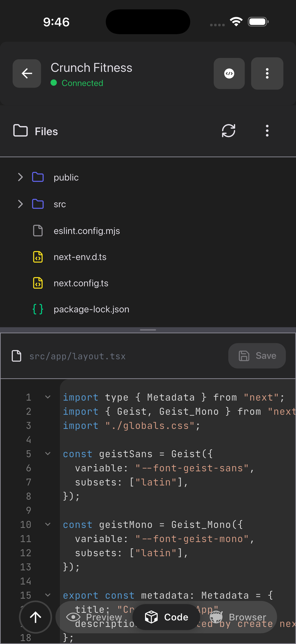The image size is (296, 644).
Task: Tap the back arrow button
Action: click(x=27, y=73)
